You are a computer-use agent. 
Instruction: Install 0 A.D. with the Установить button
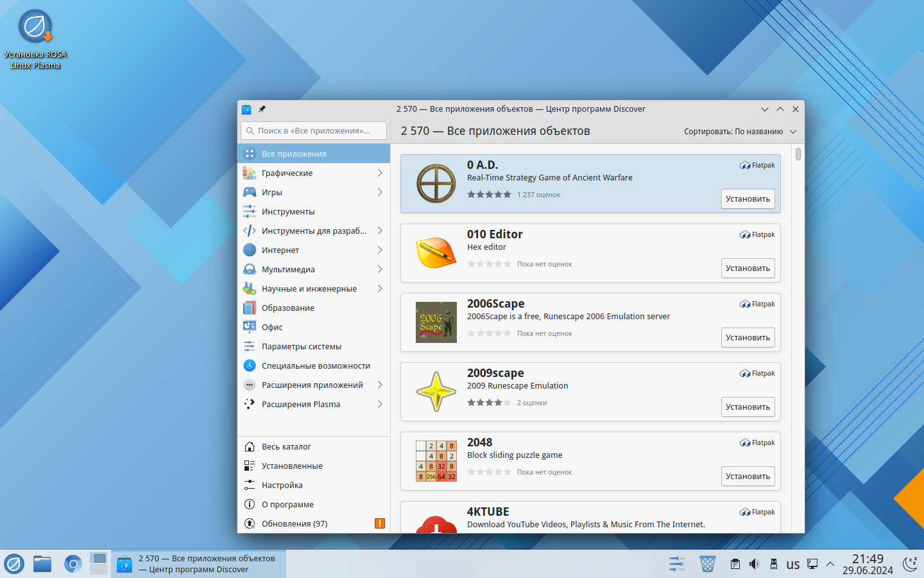click(x=748, y=199)
